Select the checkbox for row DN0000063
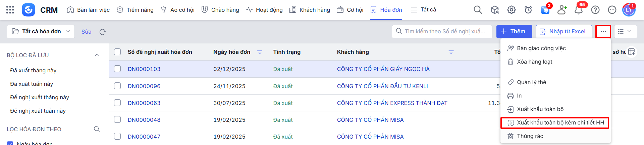Viewport: 644px width, 145px height. pos(117,103)
